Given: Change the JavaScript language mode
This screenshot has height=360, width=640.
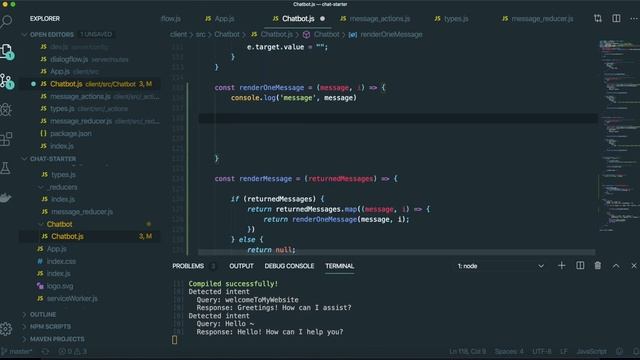Looking at the screenshot, I should (591, 351).
